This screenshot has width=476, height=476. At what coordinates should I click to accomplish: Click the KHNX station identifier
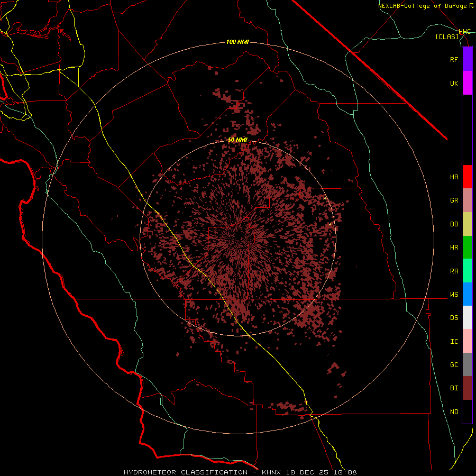(x=271, y=472)
